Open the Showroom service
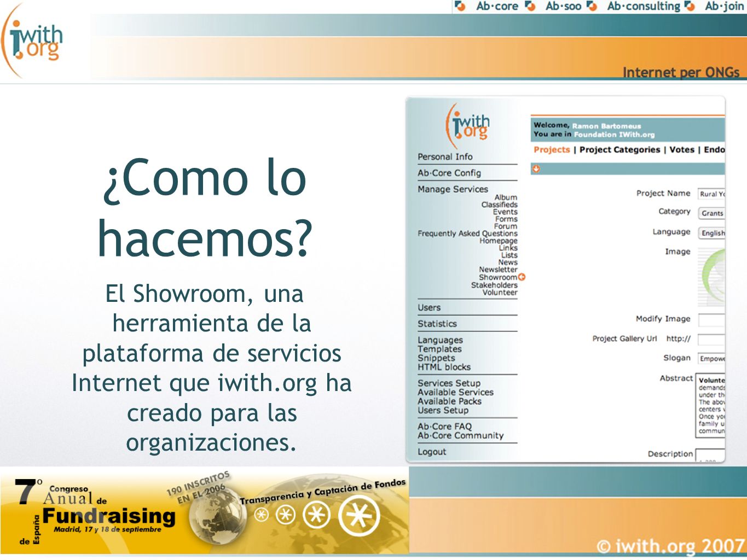This screenshot has height=560, width=747. 498,277
